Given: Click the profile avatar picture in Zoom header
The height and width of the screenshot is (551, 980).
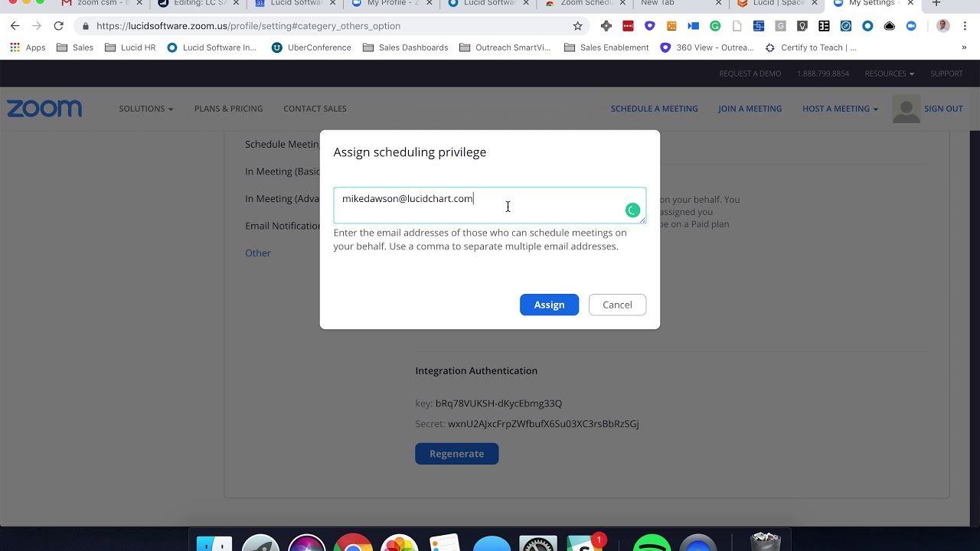Looking at the screenshot, I should [906, 109].
